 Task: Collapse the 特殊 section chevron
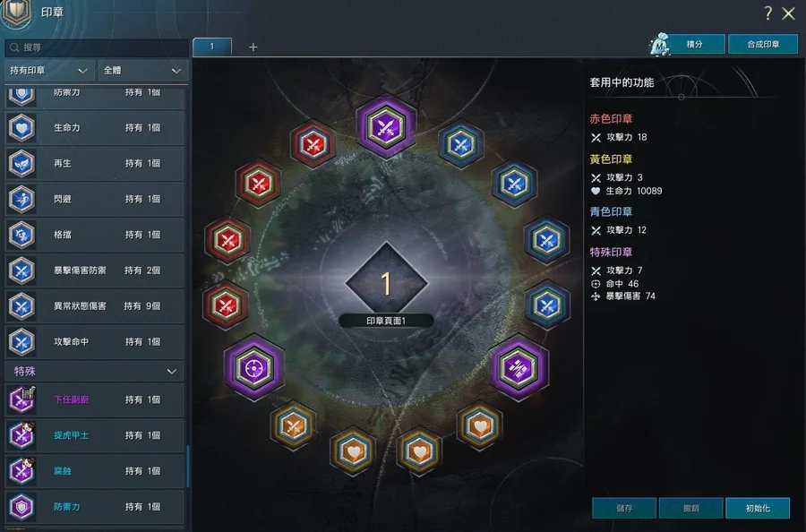[x=172, y=371]
